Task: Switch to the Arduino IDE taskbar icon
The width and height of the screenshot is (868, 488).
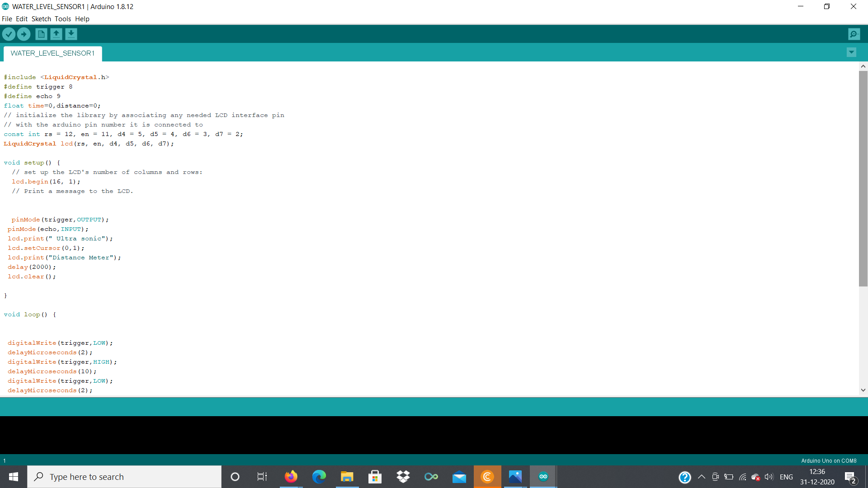Action: pyautogui.click(x=543, y=477)
